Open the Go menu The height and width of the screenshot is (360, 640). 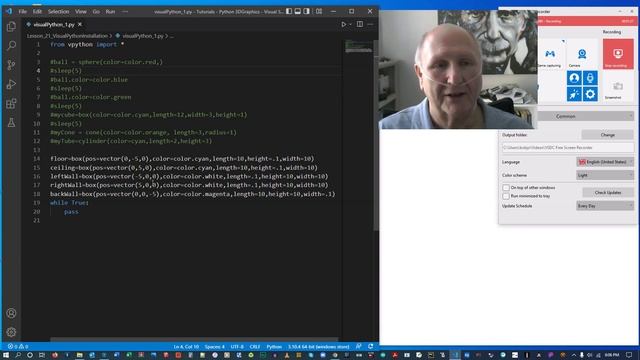tap(96, 11)
